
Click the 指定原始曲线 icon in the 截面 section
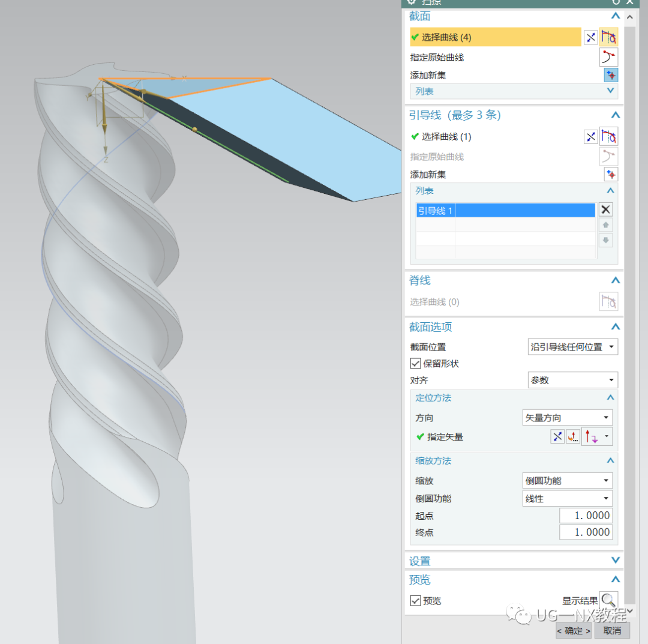click(x=608, y=56)
